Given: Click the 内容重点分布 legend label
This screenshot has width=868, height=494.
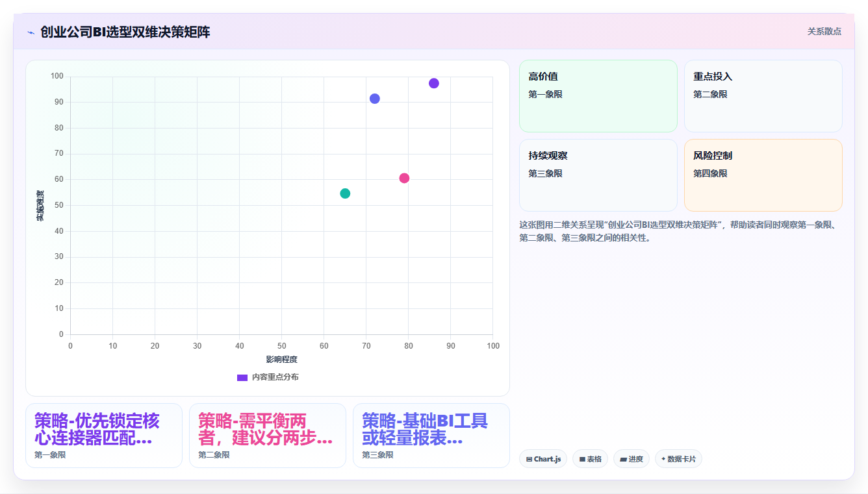Looking at the screenshot, I should 275,377.
